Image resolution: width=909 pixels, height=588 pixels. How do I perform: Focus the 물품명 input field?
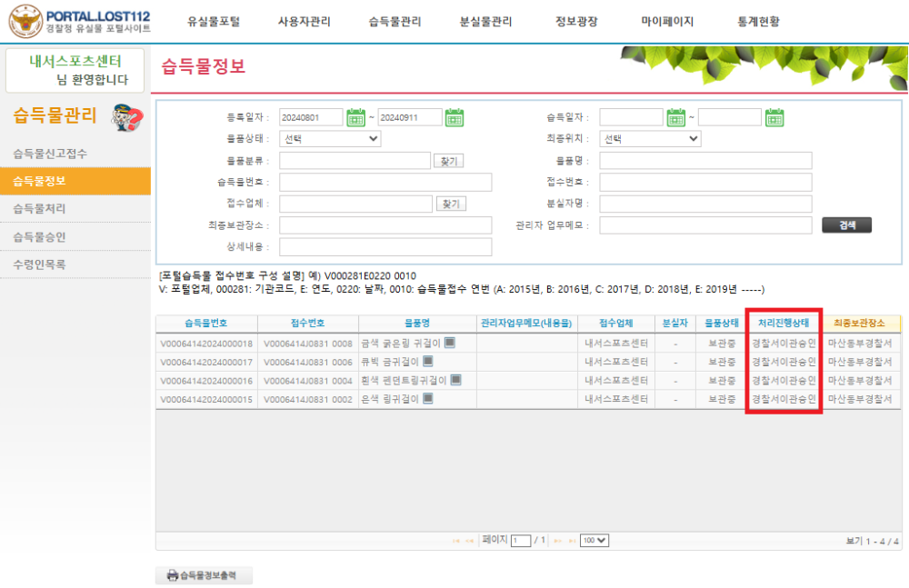[x=705, y=161]
